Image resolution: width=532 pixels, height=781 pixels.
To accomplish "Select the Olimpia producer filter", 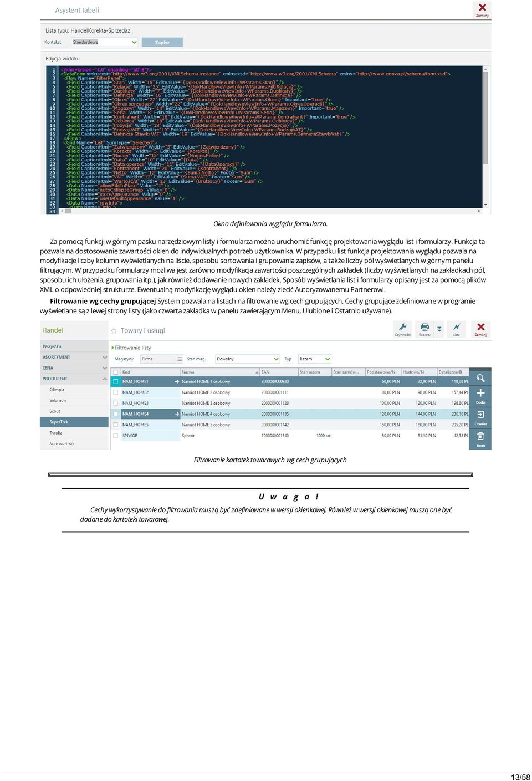I will (x=74, y=390).
